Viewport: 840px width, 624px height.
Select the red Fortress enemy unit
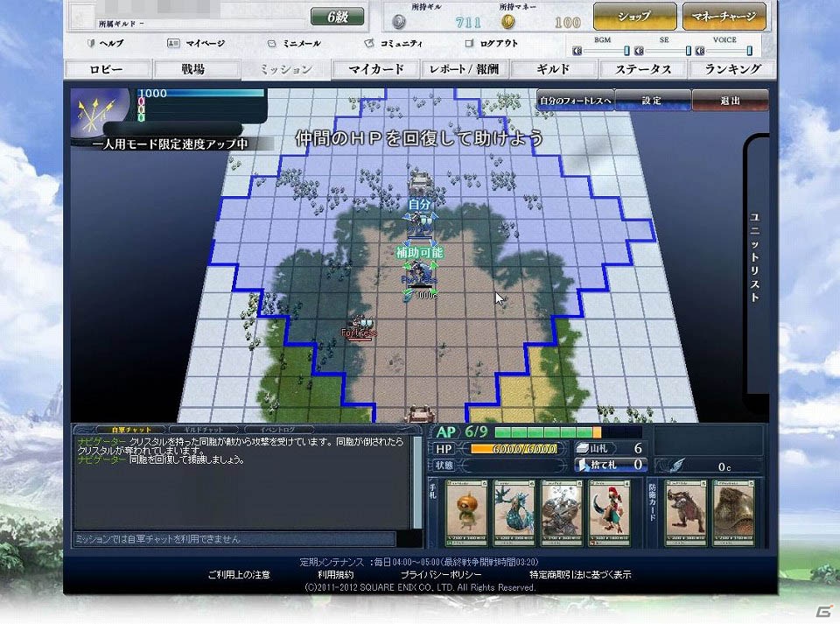(x=359, y=326)
